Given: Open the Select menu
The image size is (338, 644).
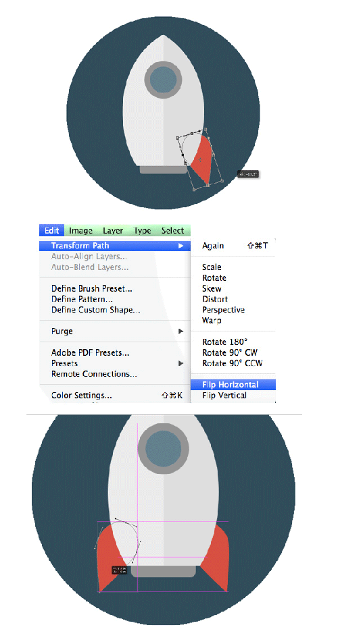Looking at the screenshot, I should click(x=172, y=230).
